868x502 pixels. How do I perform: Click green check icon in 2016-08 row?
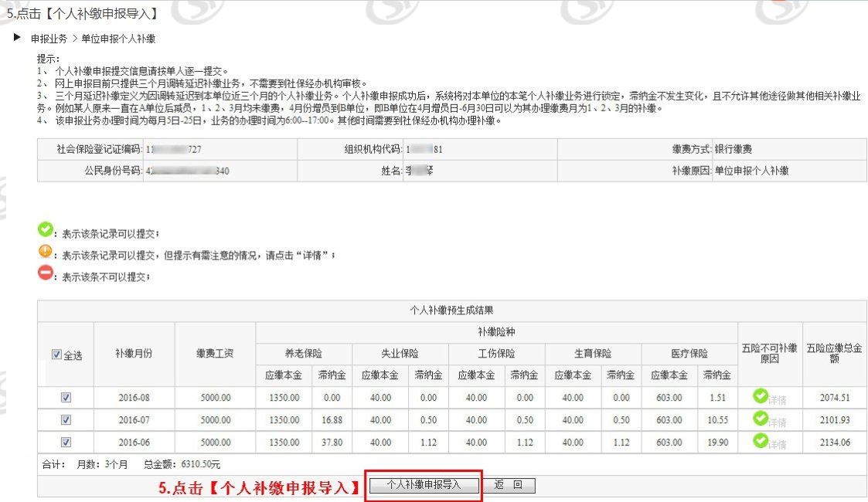[x=761, y=396]
